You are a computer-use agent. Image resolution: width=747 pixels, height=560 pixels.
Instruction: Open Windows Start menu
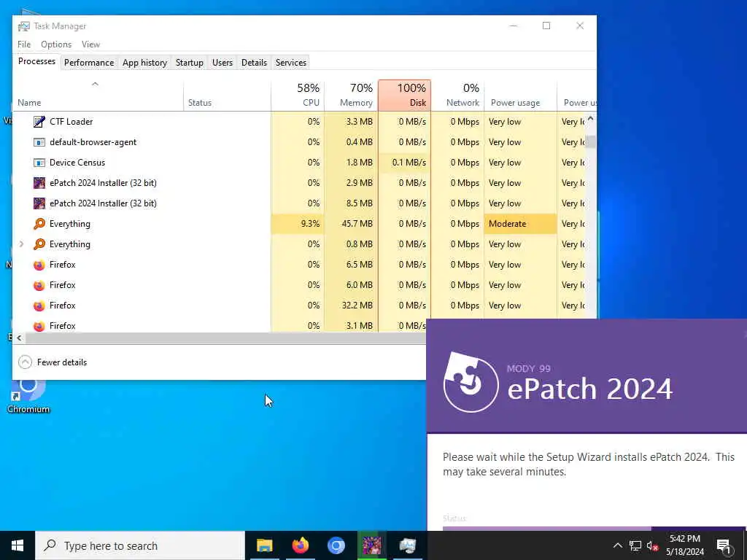18,545
